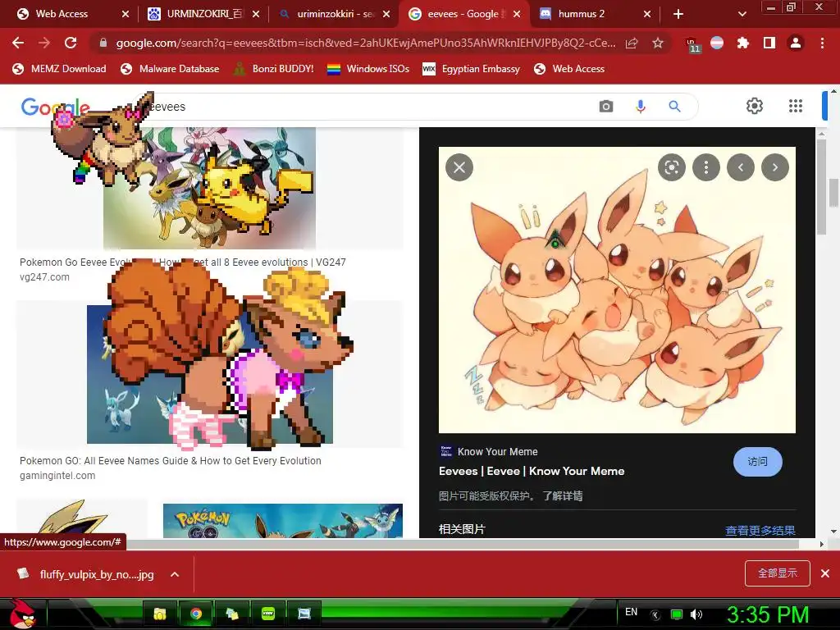The width and height of the screenshot is (840, 630).
Task: Close the image preview panel
Action: pyautogui.click(x=459, y=167)
